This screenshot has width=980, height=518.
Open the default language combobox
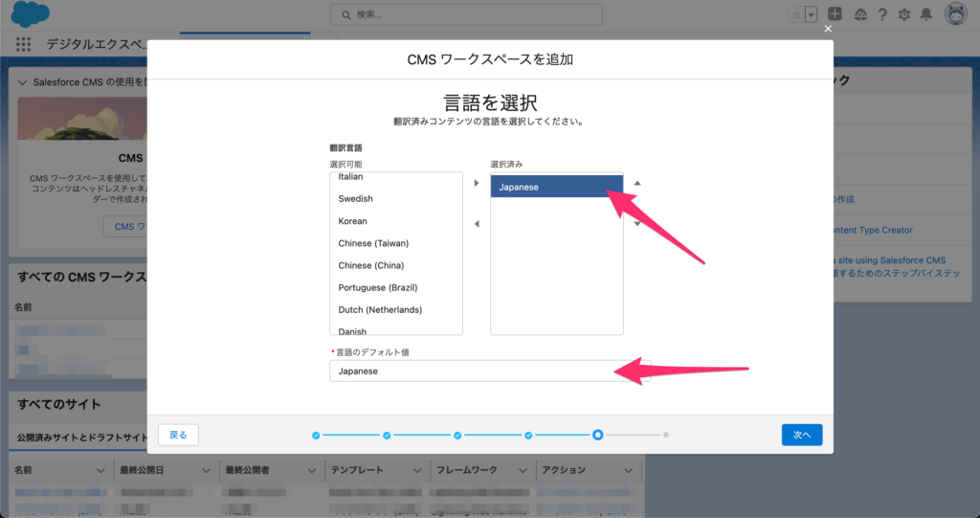click(x=490, y=371)
